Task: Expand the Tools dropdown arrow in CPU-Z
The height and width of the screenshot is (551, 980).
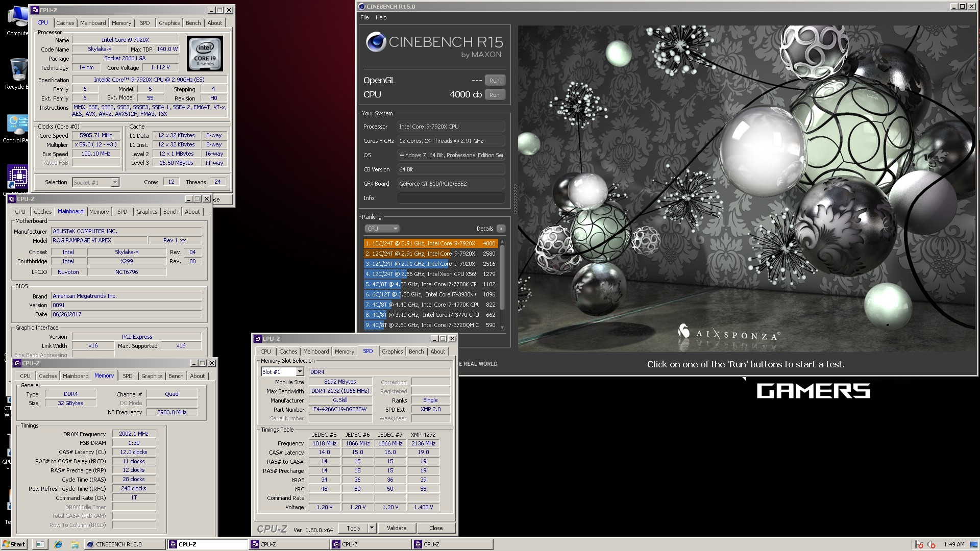Action: pos(372,528)
